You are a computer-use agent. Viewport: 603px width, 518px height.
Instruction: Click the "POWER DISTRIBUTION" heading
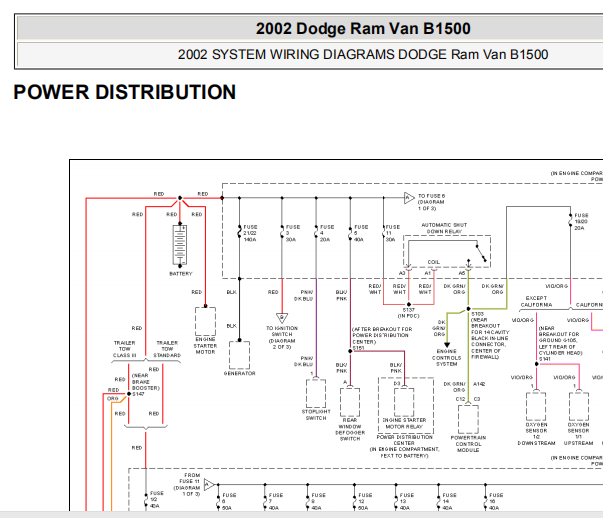click(125, 92)
